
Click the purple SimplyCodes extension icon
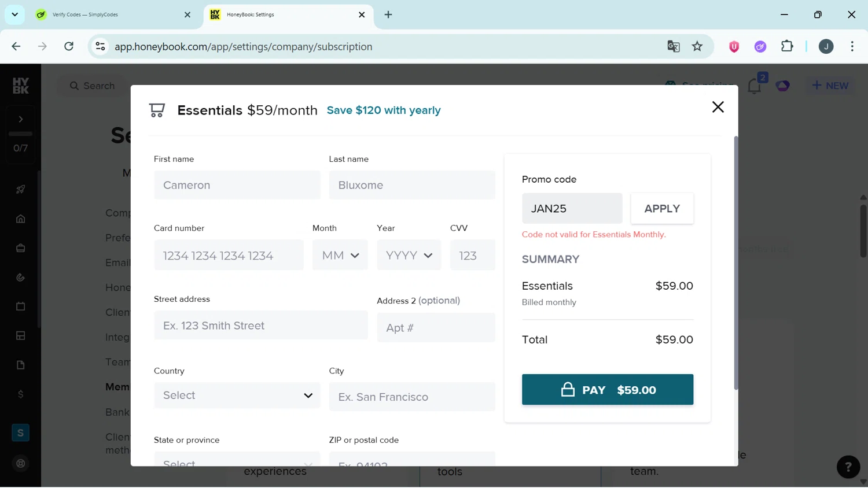pos(760,46)
